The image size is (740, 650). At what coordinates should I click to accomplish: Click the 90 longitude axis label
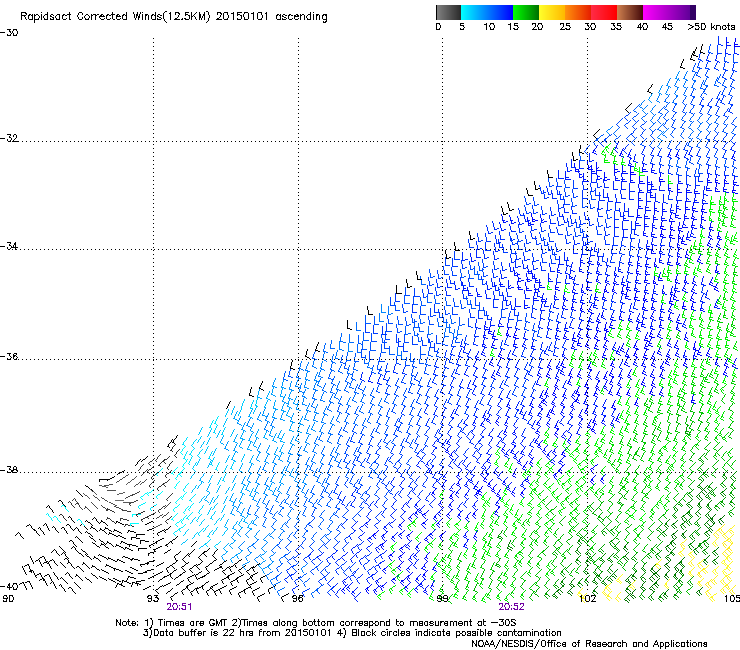(x=8, y=599)
